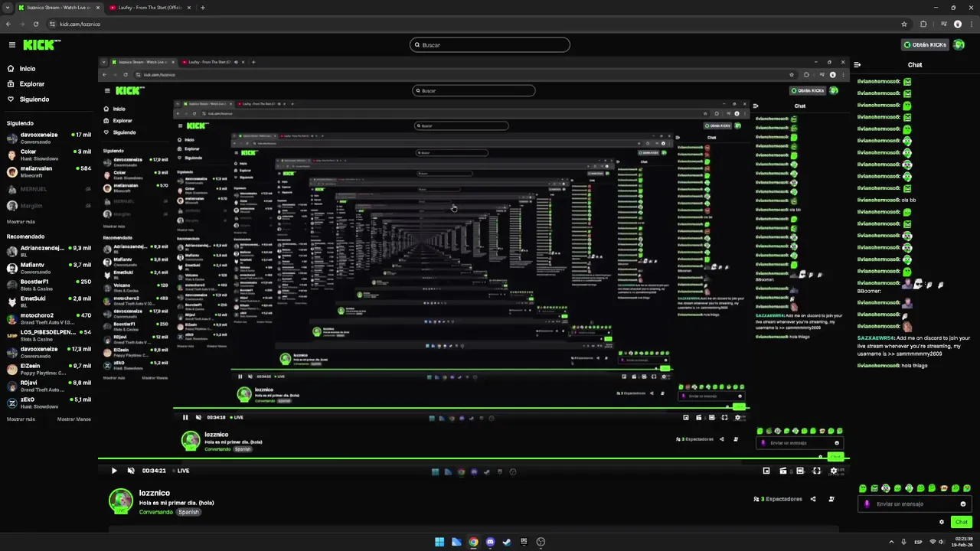Collapse recommendations with Mostrar Menos

74,419
